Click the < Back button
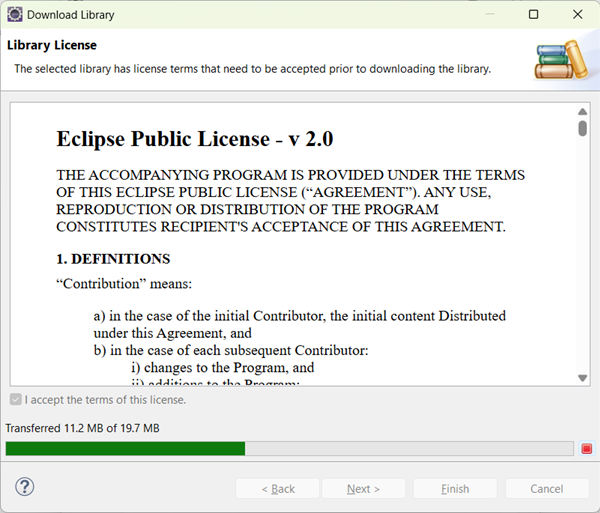The image size is (600, 513). tap(278, 489)
